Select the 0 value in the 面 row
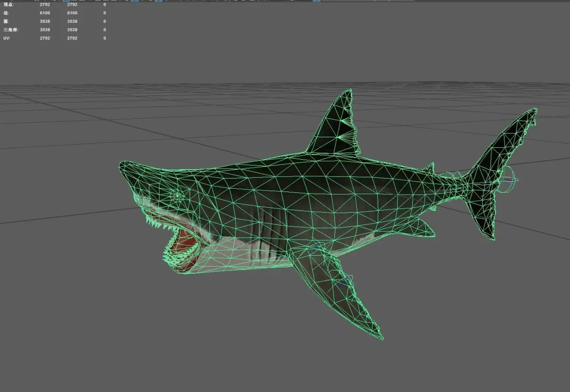The image size is (570, 392). click(104, 21)
